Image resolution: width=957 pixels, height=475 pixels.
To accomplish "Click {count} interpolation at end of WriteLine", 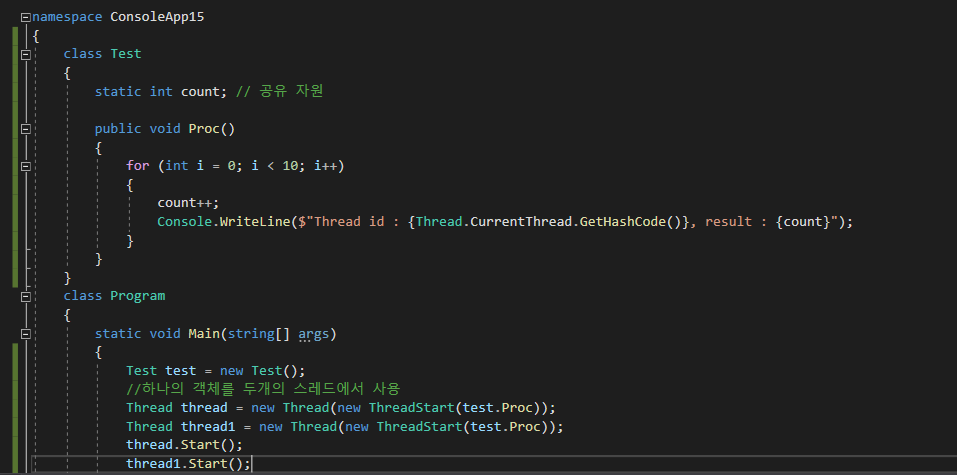I will tap(803, 222).
